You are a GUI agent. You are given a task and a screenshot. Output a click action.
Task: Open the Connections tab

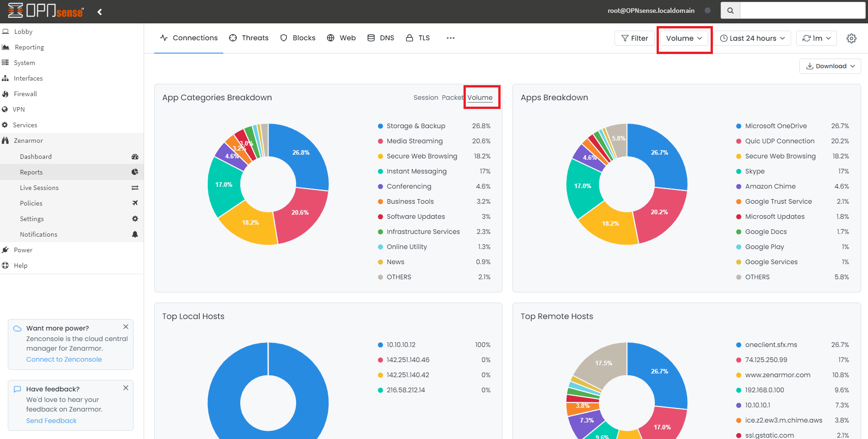pyautogui.click(x=189, y=38)
